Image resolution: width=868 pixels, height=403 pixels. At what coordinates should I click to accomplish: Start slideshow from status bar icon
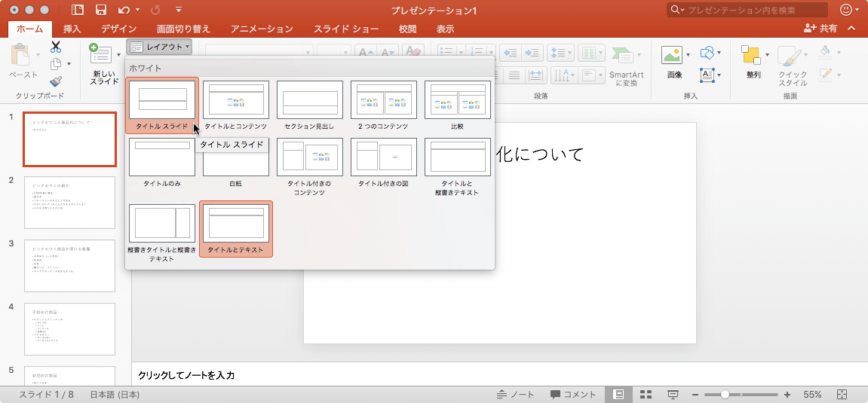pos(673,395)
